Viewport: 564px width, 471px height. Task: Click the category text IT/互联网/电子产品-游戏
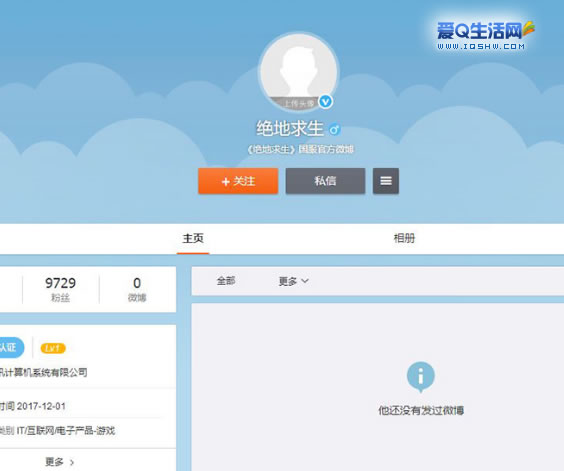(x=66, y=430)
